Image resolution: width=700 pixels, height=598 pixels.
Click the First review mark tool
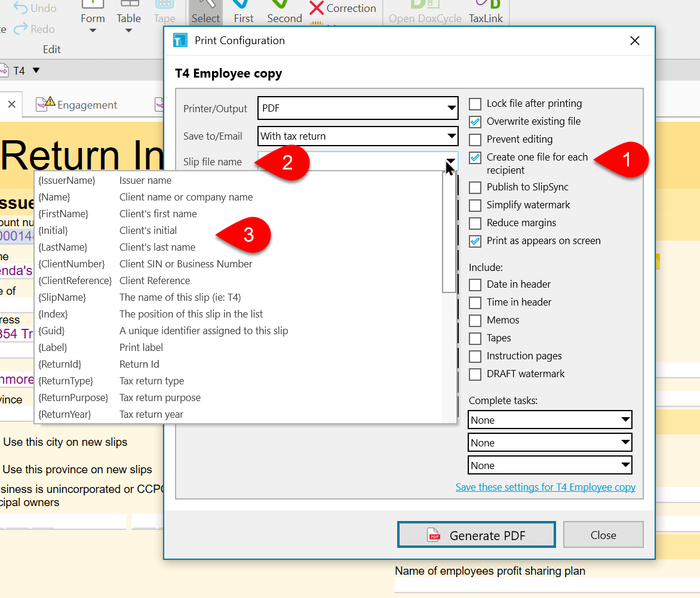click(x=243, y=13)
